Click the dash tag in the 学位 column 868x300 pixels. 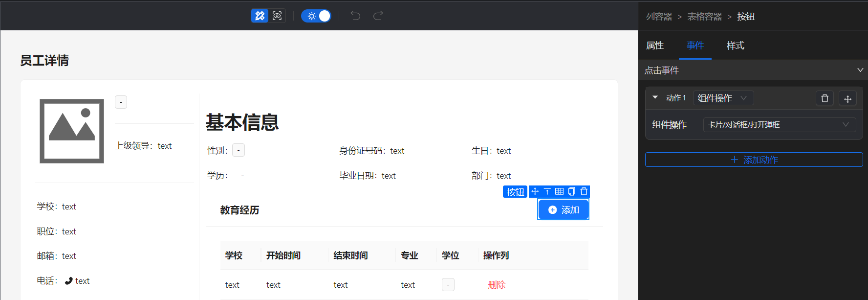448,285
